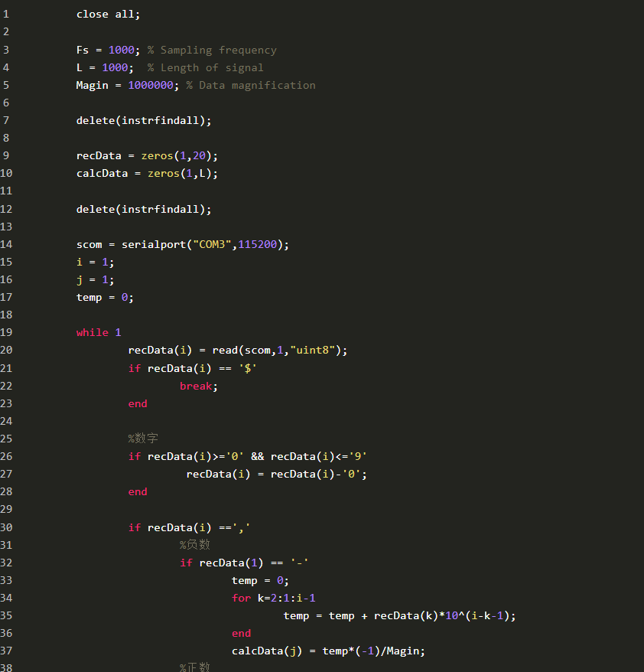
Task: Click the 'while 1' keyword line
Action: pos(99,333)
